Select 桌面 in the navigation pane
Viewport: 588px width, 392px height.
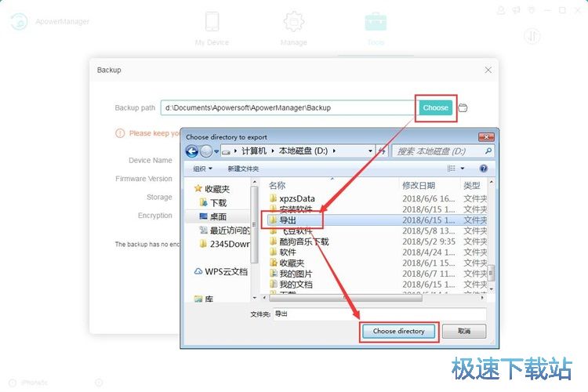click(213, 216)
